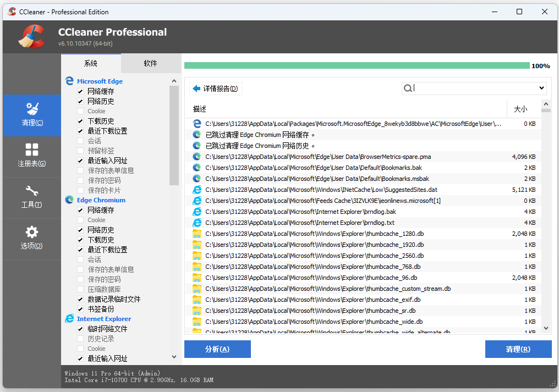Click the 4,096 KB size cell

pos(524,157)
